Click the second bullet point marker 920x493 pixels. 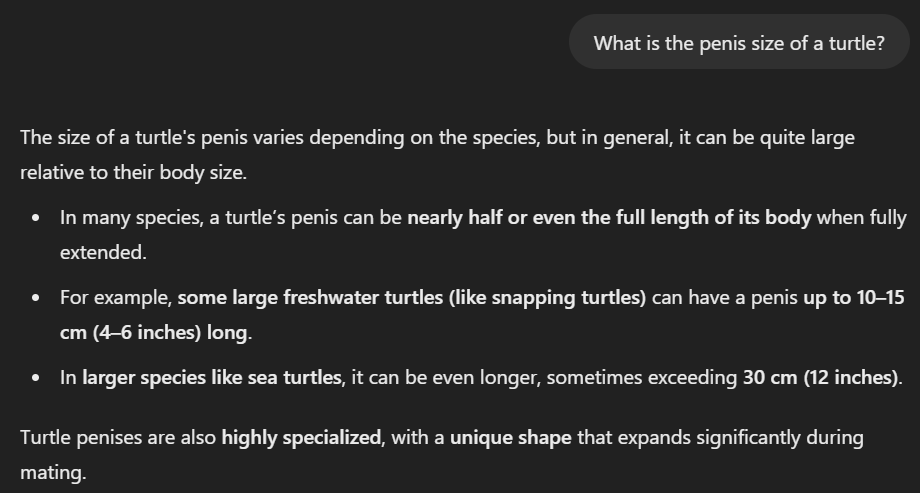click(x=36, y=298)
